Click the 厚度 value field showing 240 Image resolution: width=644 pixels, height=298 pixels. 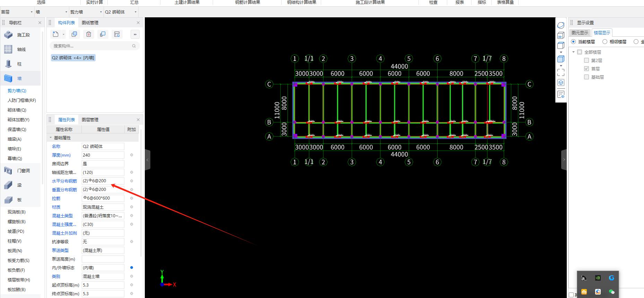coord(103,155)
